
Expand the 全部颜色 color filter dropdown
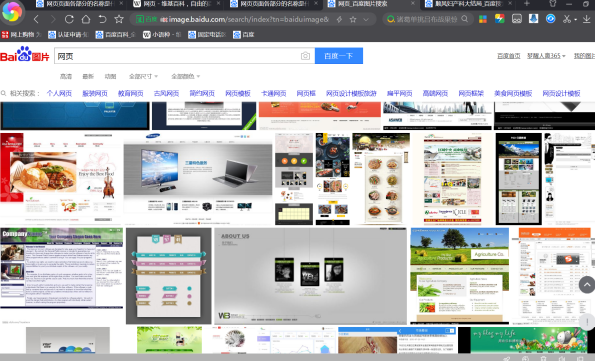pos(186,76)
